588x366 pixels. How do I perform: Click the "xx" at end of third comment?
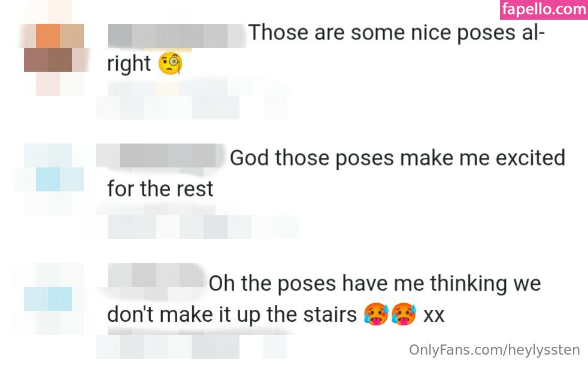coord(434,315)
